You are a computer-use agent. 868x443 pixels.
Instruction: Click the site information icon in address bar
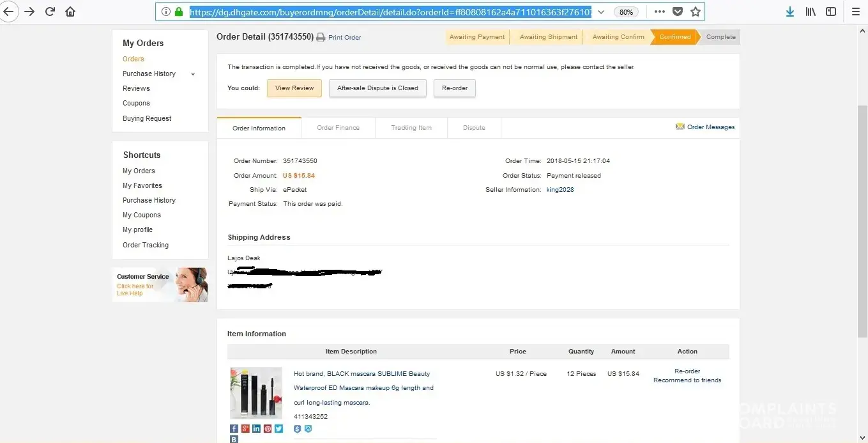165,12
